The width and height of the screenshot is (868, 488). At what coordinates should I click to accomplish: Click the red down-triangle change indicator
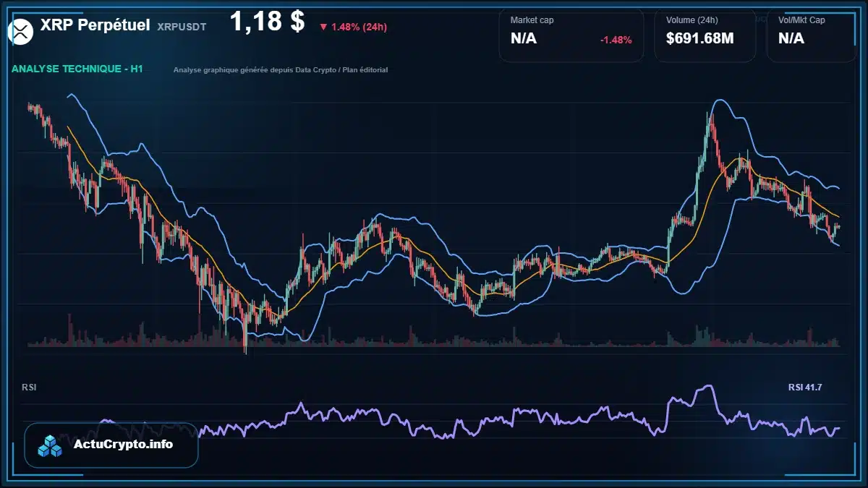click(x=323, y=27)
